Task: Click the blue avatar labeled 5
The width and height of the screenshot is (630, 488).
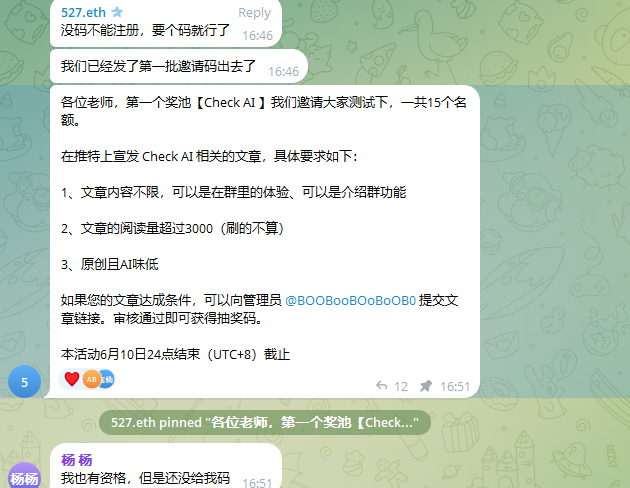Action: [x=25, y=382]
